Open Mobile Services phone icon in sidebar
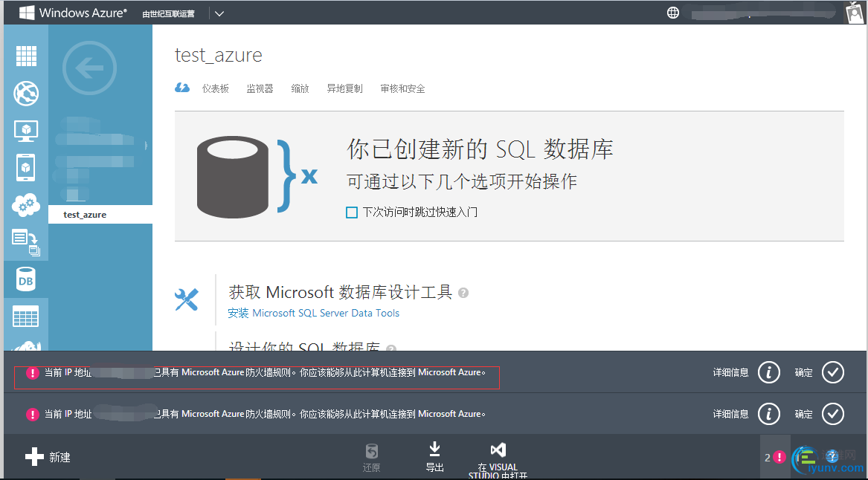This screenshot has width=868, height=480. click(x=26, y=168)
